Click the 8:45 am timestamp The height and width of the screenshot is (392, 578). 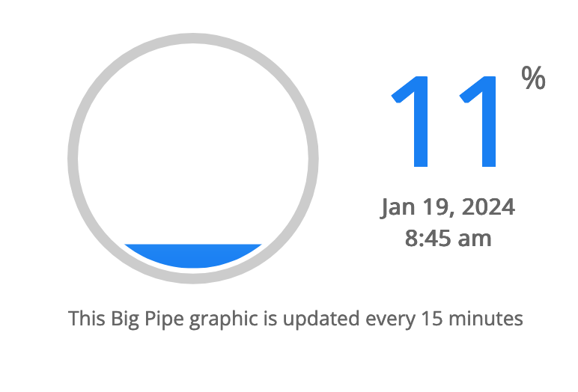448,239
